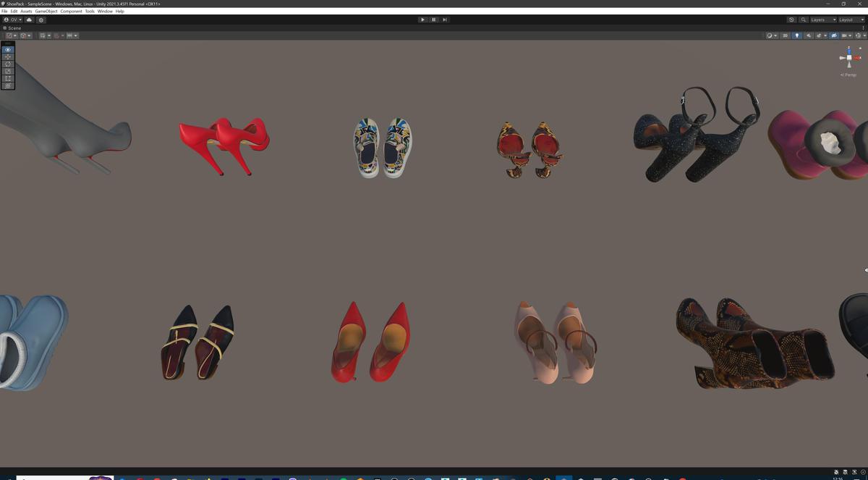Click the search magnifier icon near Layers
This screenshot has height=480, width=868.
(803, 20)
